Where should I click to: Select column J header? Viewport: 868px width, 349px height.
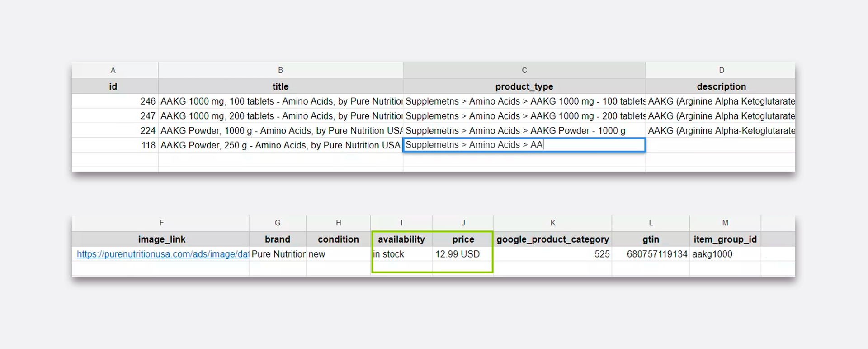463,223
